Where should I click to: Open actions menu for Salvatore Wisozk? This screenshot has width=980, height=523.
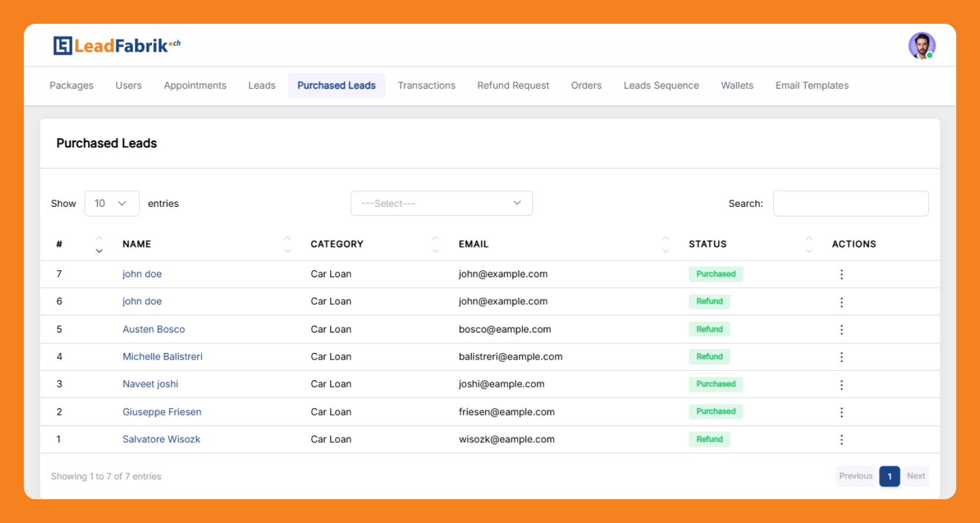841,439
